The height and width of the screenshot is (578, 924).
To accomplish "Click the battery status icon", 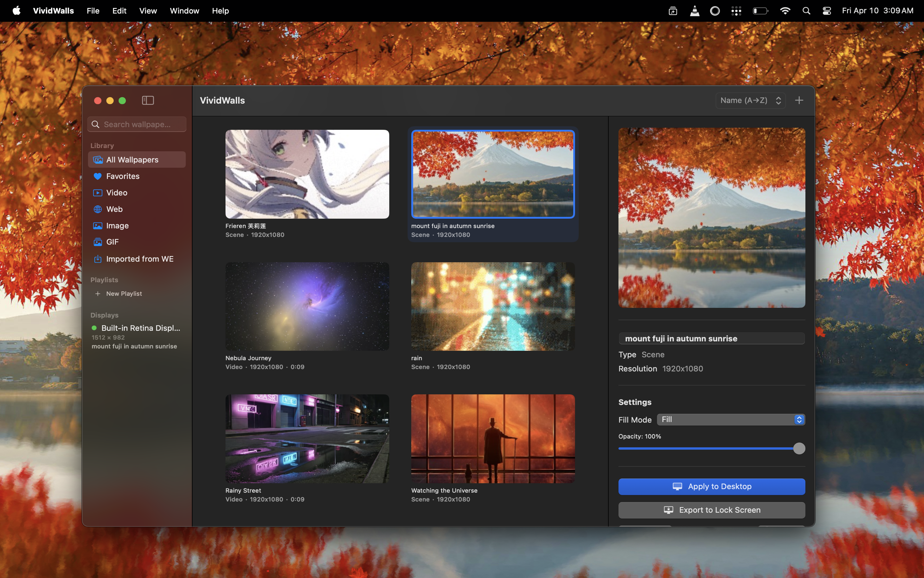I will click(x=760, y=11).
